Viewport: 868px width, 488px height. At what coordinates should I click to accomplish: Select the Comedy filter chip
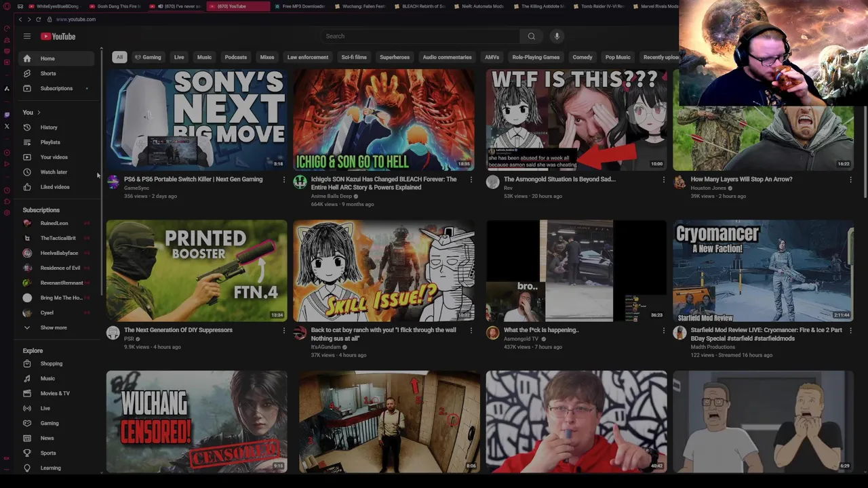[x=583, y=57]
